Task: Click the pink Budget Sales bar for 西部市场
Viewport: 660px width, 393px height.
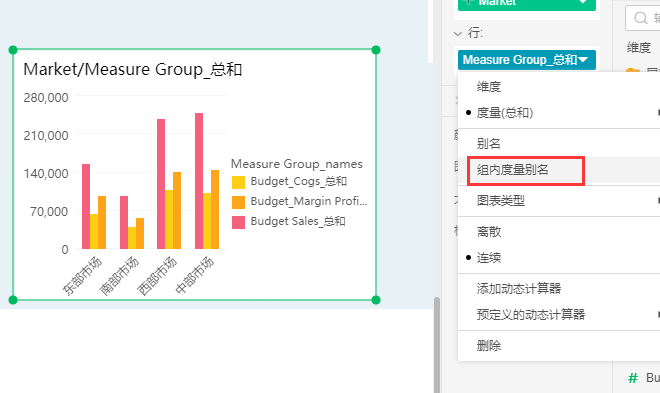Action: point(161,184)
